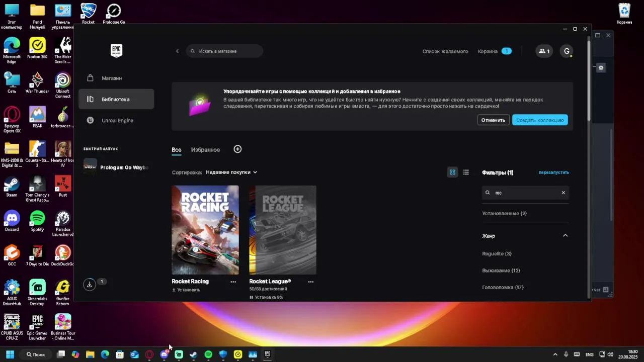Screen dimensions: 644x362
Task: Open the Недавние покупки sort dropdown
Action: click(x=231, y=172)
